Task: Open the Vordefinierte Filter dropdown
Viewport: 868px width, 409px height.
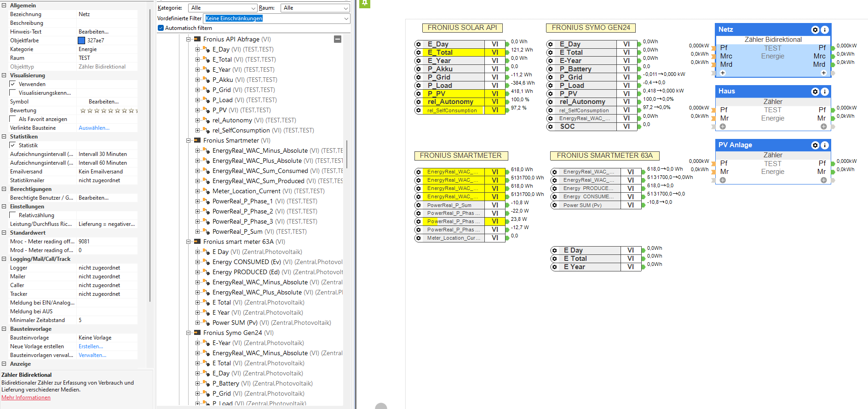Action: point(277,18)
